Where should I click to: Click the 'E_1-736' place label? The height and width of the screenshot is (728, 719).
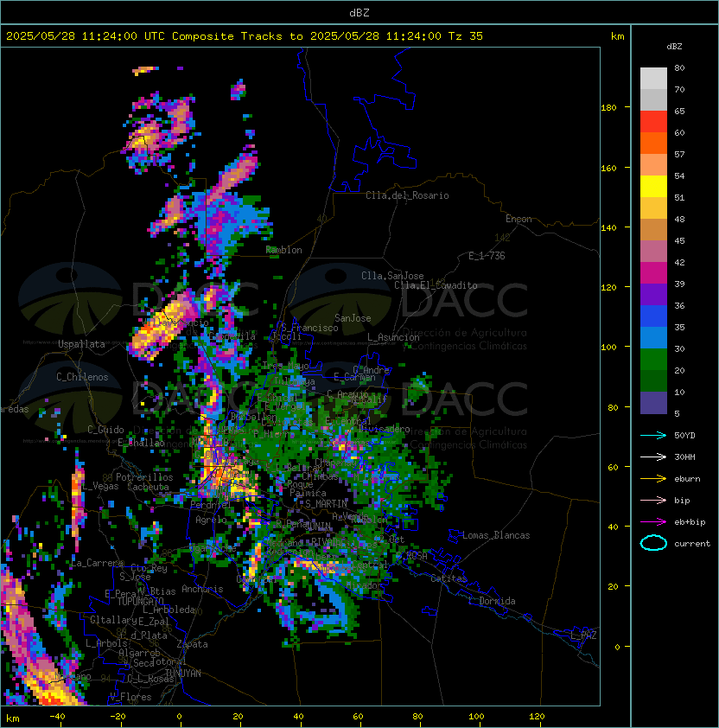487,256
